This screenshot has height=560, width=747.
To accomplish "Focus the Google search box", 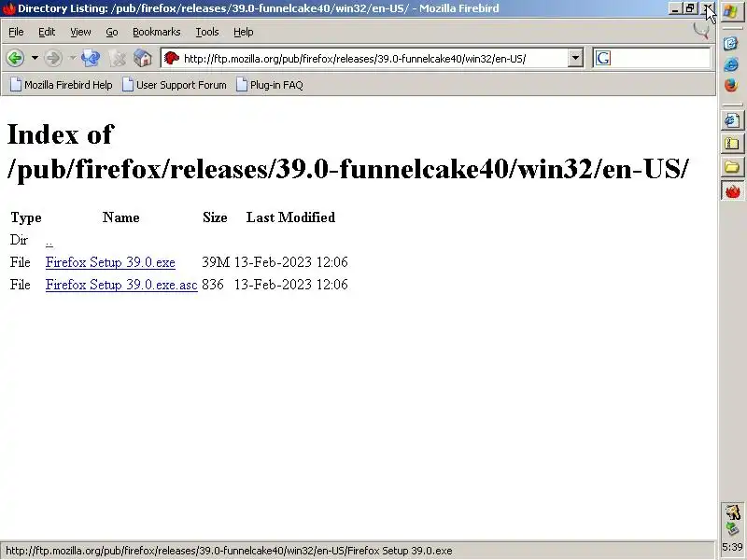I will click(x=660, y=58).
